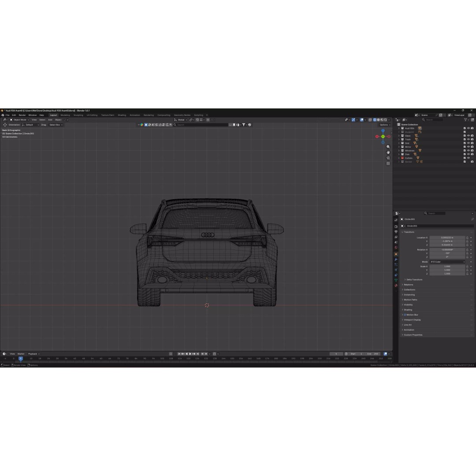Jump to the first frame
The height and width of the screenshot is (476, 476).
[179, 354]
